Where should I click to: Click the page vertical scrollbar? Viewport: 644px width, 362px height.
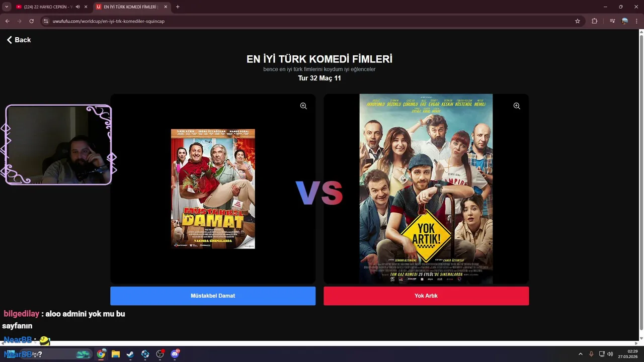[641, 184]
